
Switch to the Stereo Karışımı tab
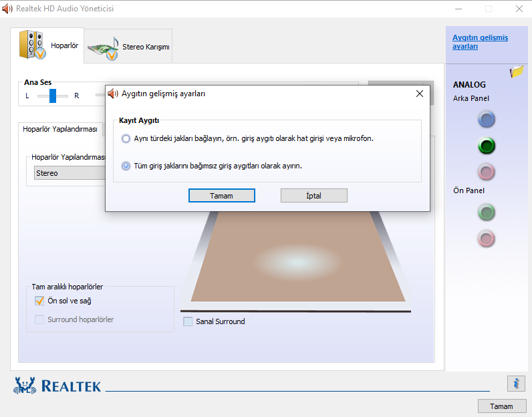coord(128,46)
